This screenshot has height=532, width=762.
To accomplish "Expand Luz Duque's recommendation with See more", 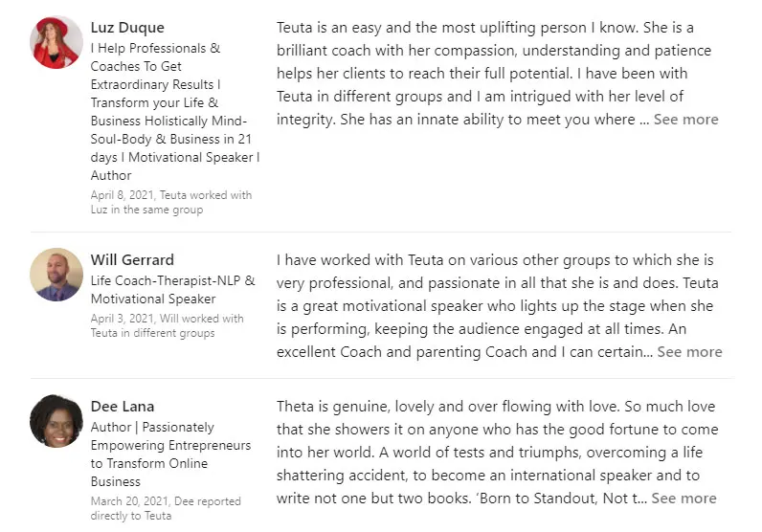I will (x=685, y=119).
